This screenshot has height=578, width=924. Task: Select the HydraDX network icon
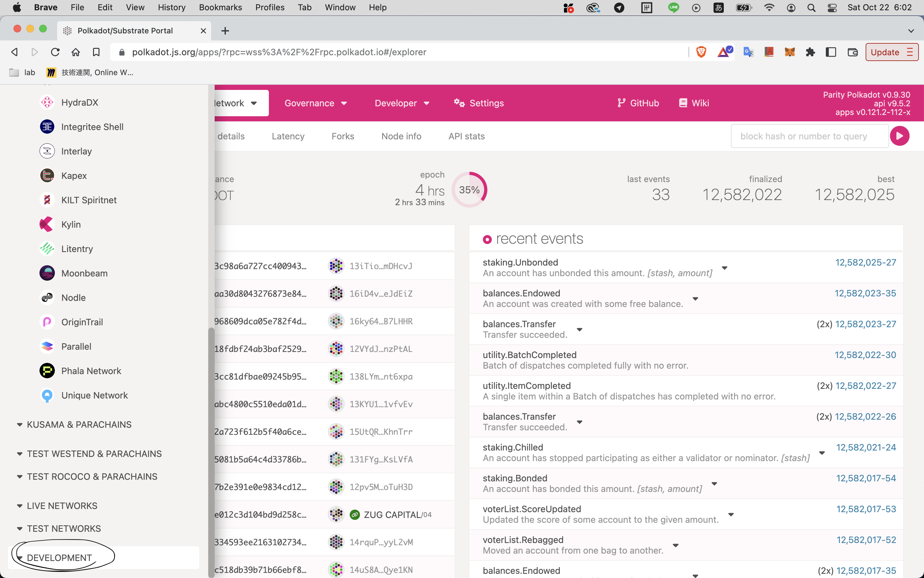point(47,102)
